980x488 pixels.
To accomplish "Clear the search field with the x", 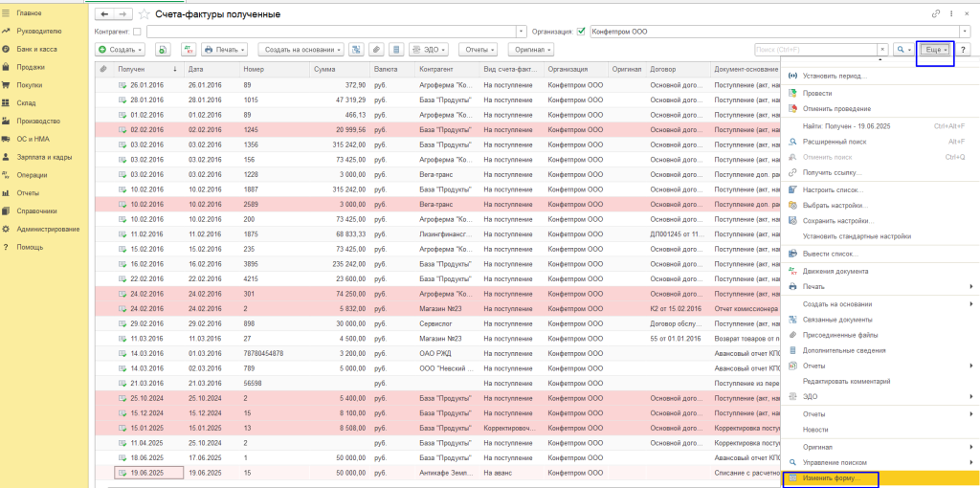I will click(882, 50).
